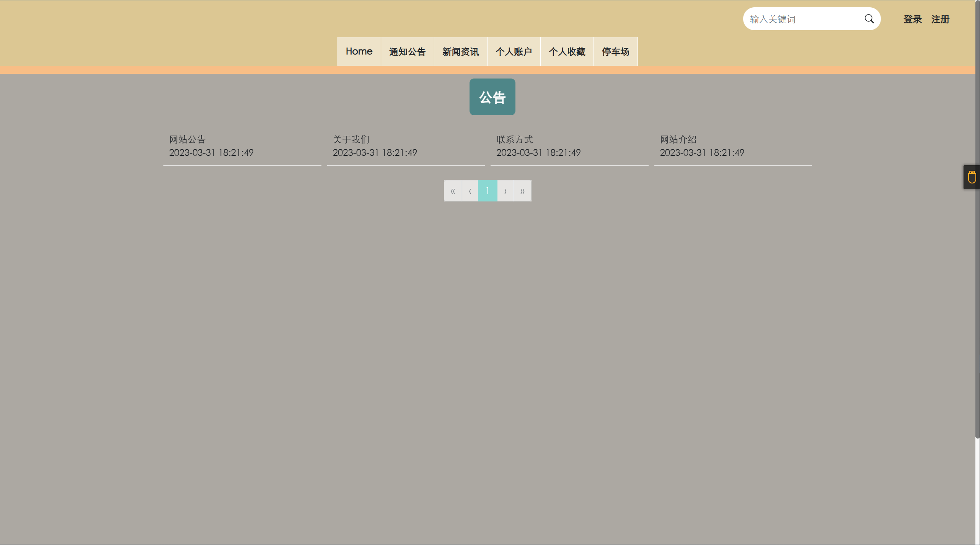Open the 关于我们 announcement
The width and height of the screenshot is (980, 545).
[x=351, y=139]
